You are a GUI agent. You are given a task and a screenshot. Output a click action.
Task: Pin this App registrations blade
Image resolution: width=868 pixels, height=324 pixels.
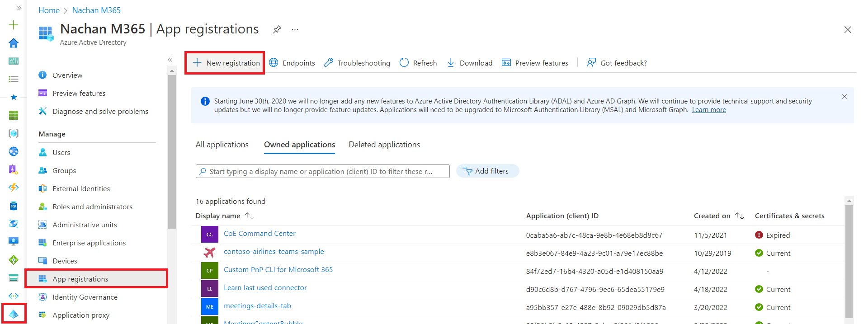pyautogui.click(x=277, y=29)
